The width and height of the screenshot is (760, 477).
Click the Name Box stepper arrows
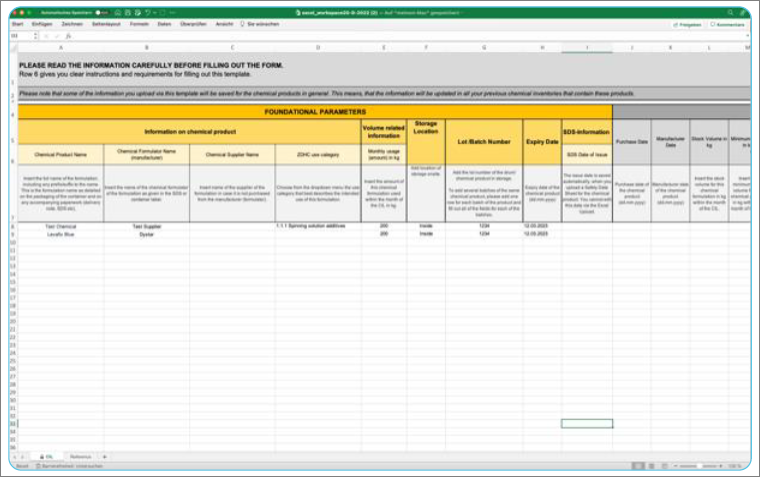(x=35, y=36)
